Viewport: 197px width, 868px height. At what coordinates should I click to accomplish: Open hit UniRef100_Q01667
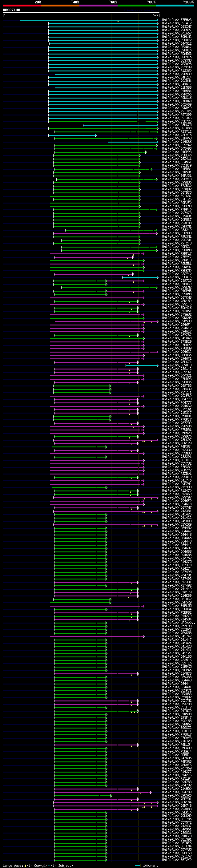176,33
